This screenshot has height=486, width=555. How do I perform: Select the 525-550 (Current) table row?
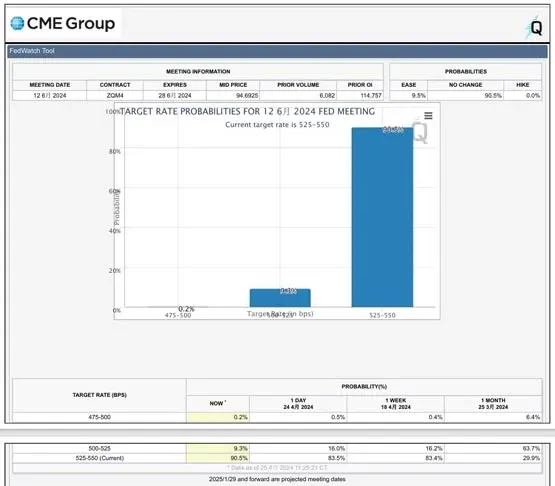(277, 458)
